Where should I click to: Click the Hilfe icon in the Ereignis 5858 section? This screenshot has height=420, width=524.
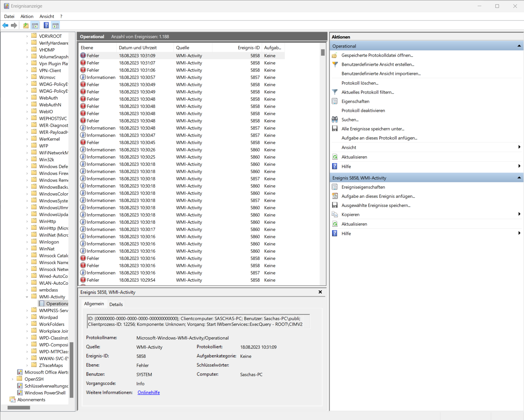(335, 233)
